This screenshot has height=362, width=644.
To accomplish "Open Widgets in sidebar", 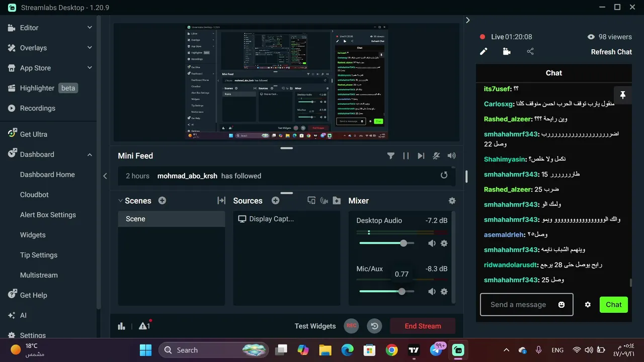I will pyautogui.click(x=33, y=235).
